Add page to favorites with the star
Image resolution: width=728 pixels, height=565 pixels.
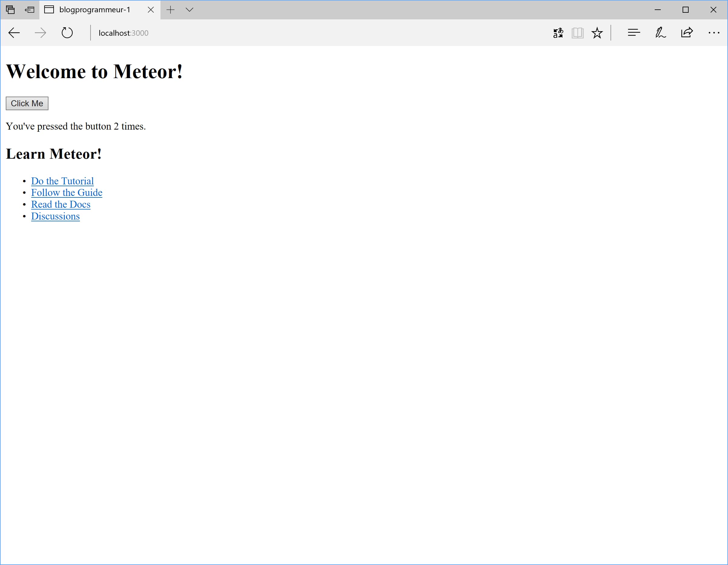(x=597, y=33)
